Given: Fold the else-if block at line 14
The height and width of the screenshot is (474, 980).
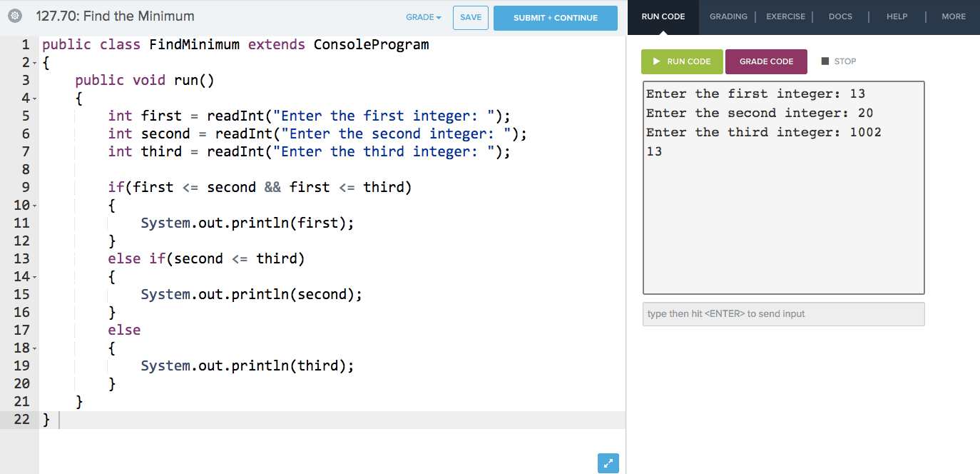Looking at the screenshot, I should pyautogui.click(x=35, y=277).
